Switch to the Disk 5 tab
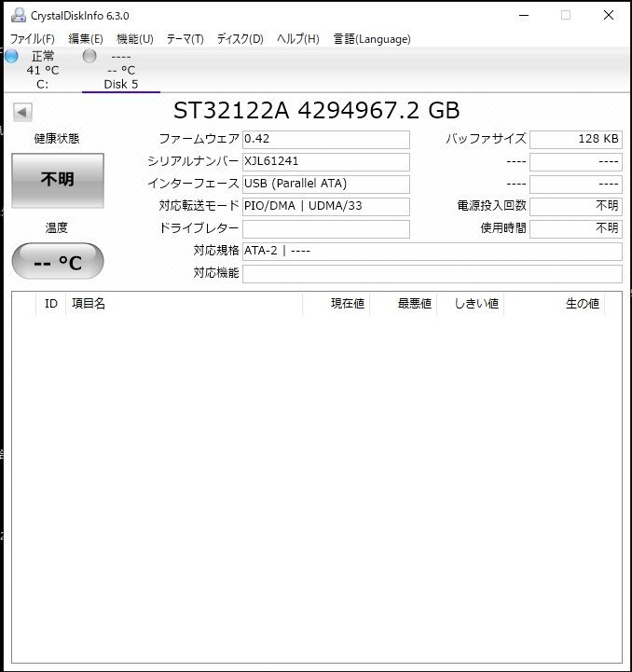This screenshot has width=632, height=672. click(121, 70)
